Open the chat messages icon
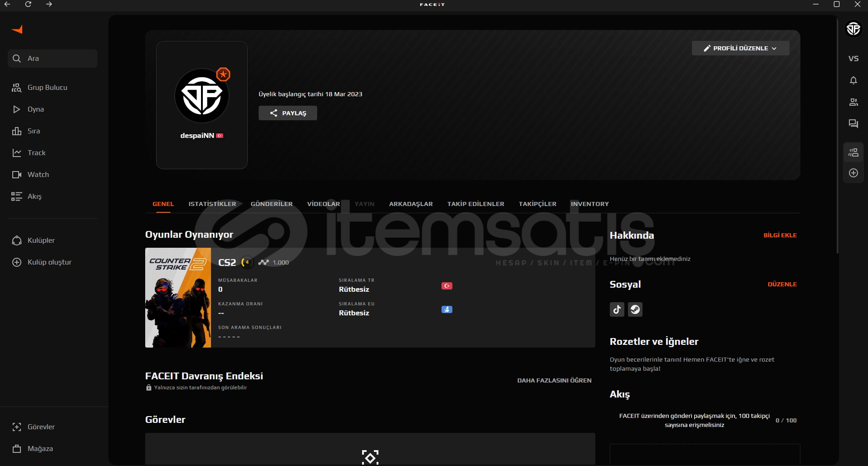 [x=853, y=124]
